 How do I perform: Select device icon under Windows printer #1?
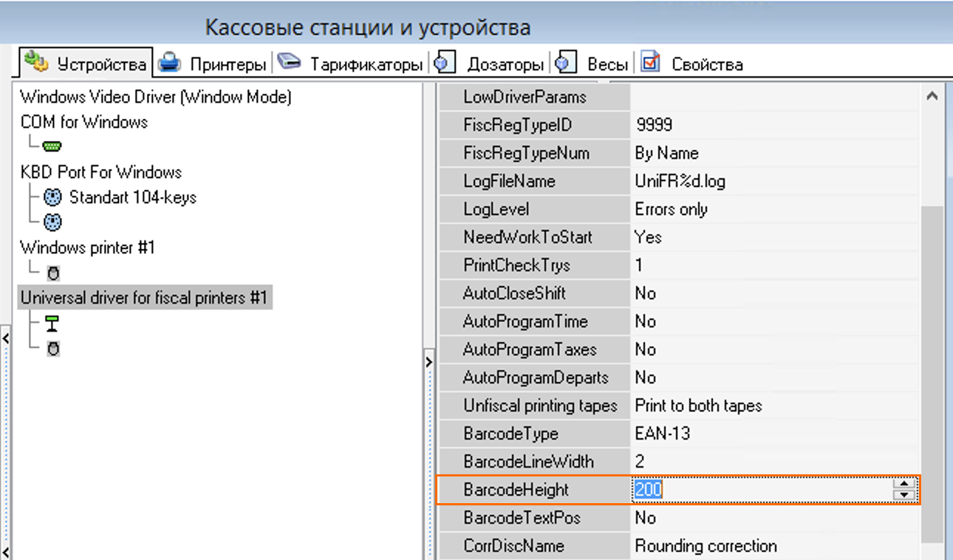click(x=53, y=273)
